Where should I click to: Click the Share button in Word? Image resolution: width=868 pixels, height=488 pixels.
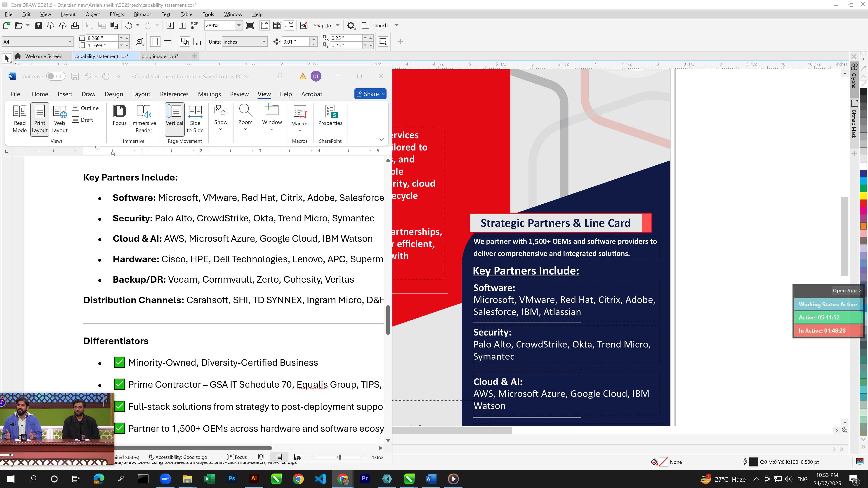tap(370, 94)
